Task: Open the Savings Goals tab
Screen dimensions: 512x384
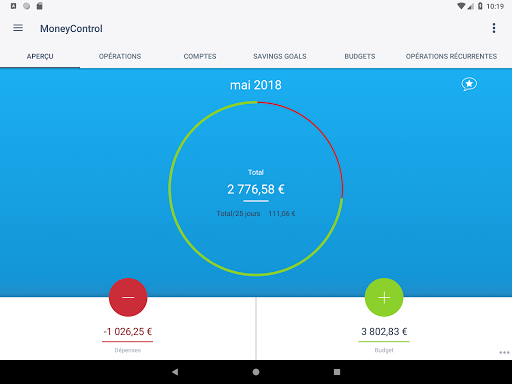Action: [x=280, y=56]
